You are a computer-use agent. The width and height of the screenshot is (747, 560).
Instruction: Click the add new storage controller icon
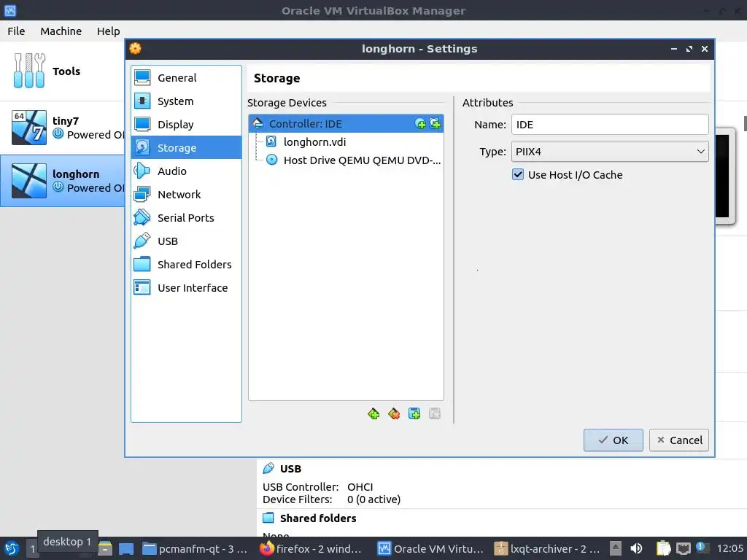373,414
